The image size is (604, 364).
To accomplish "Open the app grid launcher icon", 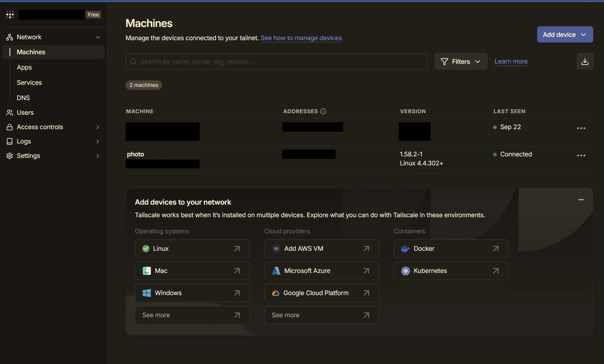I will tap(10, 14).
